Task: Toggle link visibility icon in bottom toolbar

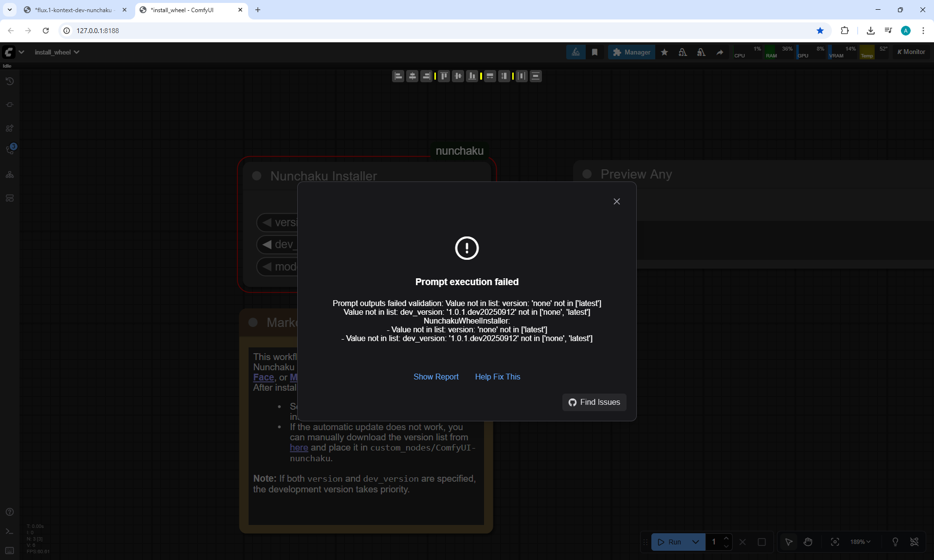Action: coord(915,542)
